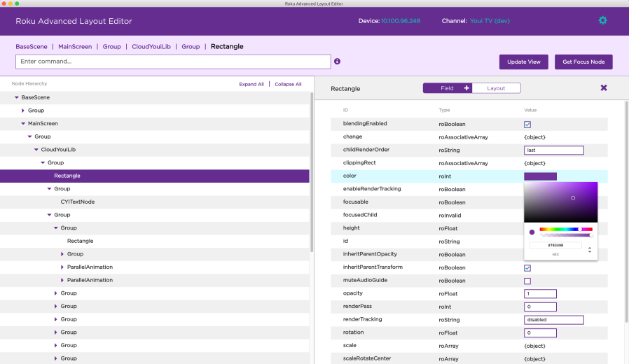The height and width of the screenshot is (364, 629).
Task: Switch to the Field tab
Action: coord(447,88)
